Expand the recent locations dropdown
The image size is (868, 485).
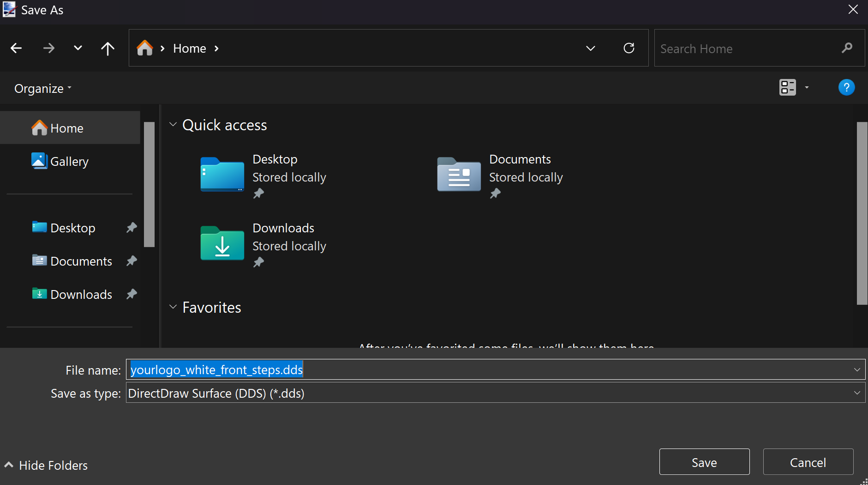click(78, 48)
